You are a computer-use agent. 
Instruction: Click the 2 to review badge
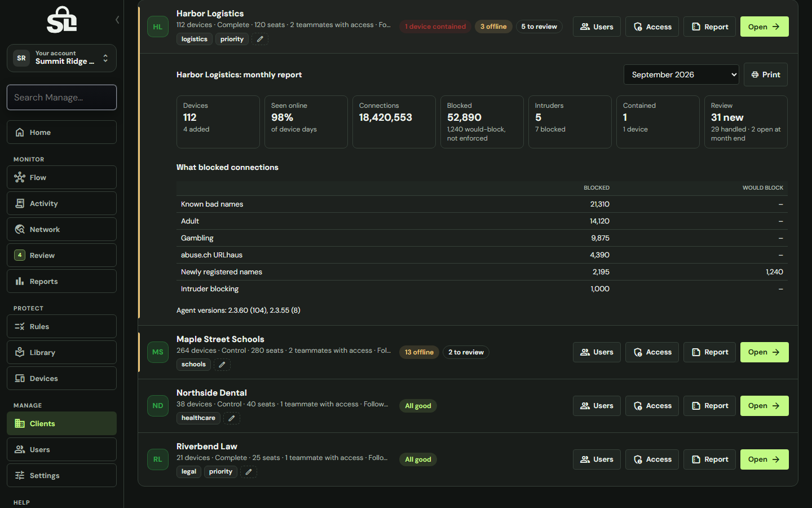pos(466,352)
